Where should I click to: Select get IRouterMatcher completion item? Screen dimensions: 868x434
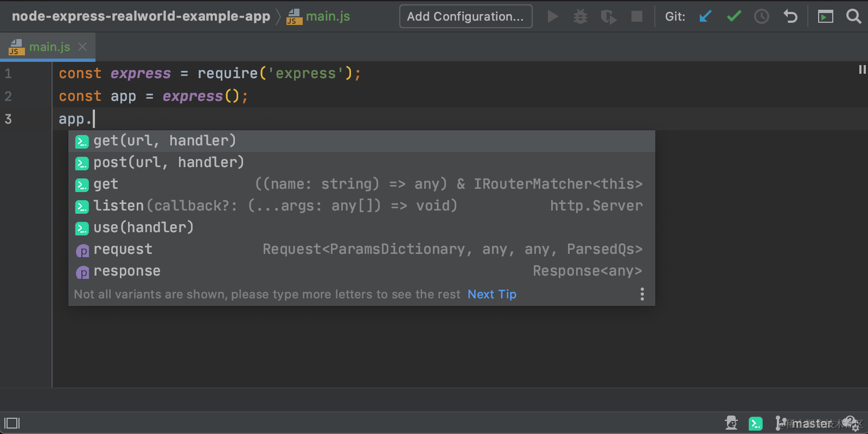(x=362, y=184)
